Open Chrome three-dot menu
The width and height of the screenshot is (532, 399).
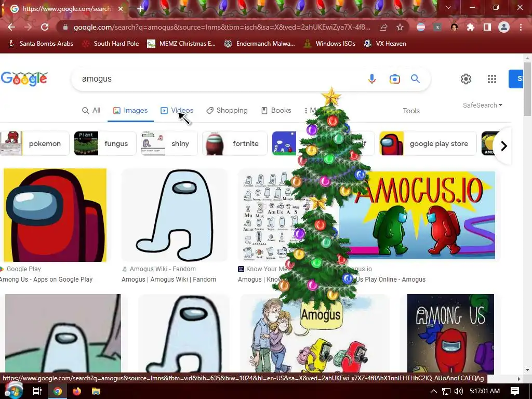coord(521,27)
